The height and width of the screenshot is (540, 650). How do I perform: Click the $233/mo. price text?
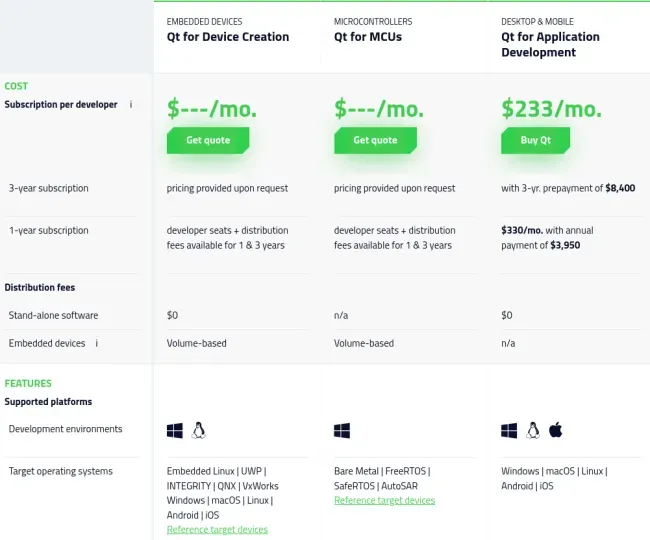(551, 109)
